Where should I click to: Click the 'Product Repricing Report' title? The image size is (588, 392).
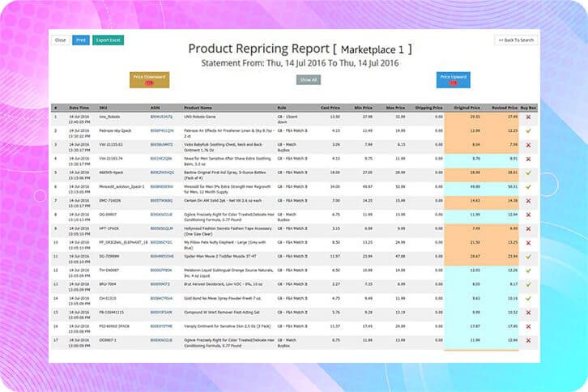(258, 49)
